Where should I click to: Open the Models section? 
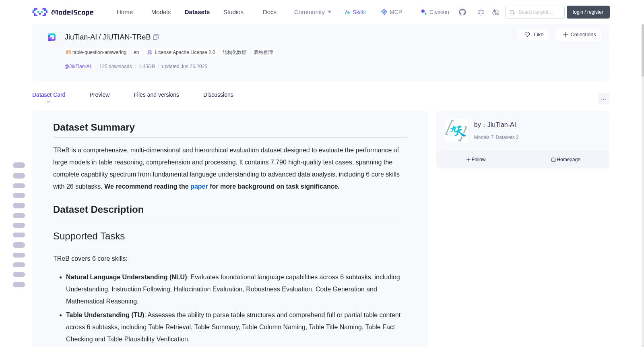pos(161,12)
